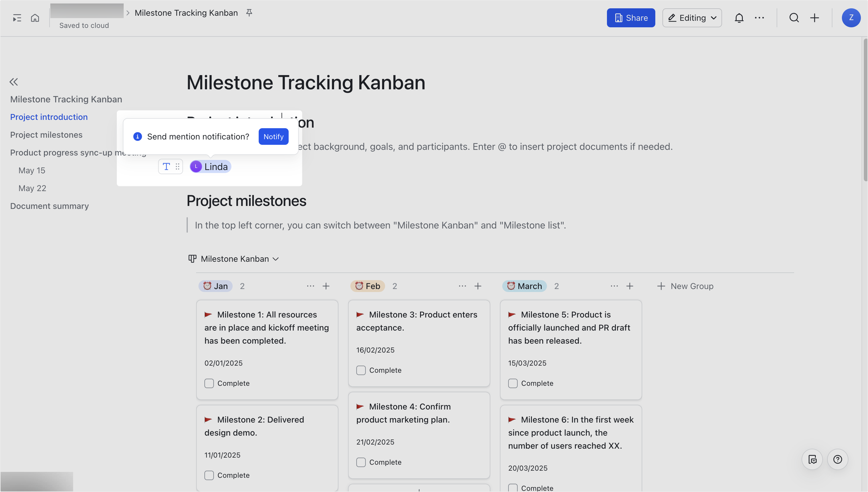Open Feb group more options

(462, 286)
